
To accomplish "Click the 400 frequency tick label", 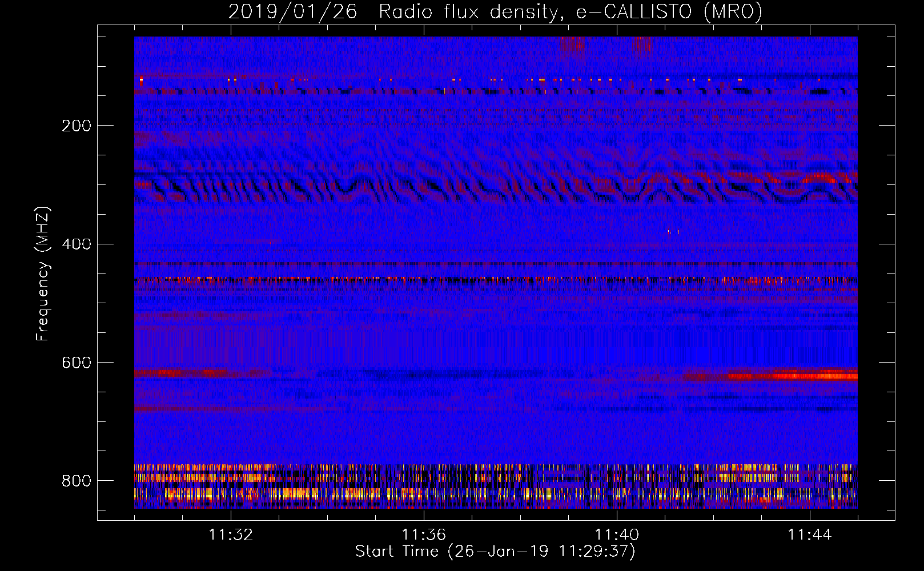I will point(77,244).
